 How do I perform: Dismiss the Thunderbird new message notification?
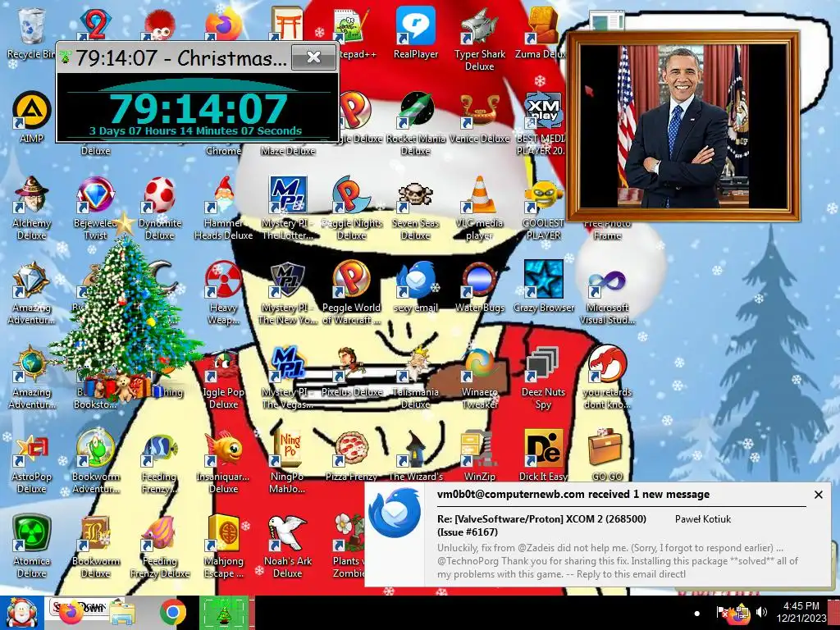(x=818, y=495)
